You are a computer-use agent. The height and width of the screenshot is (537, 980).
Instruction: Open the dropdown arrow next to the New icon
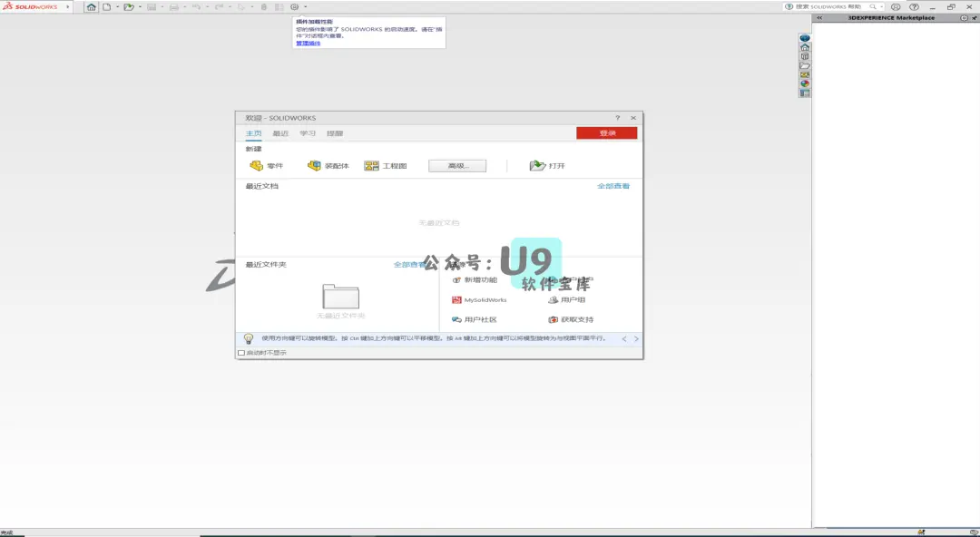click(x=117, y=7)
